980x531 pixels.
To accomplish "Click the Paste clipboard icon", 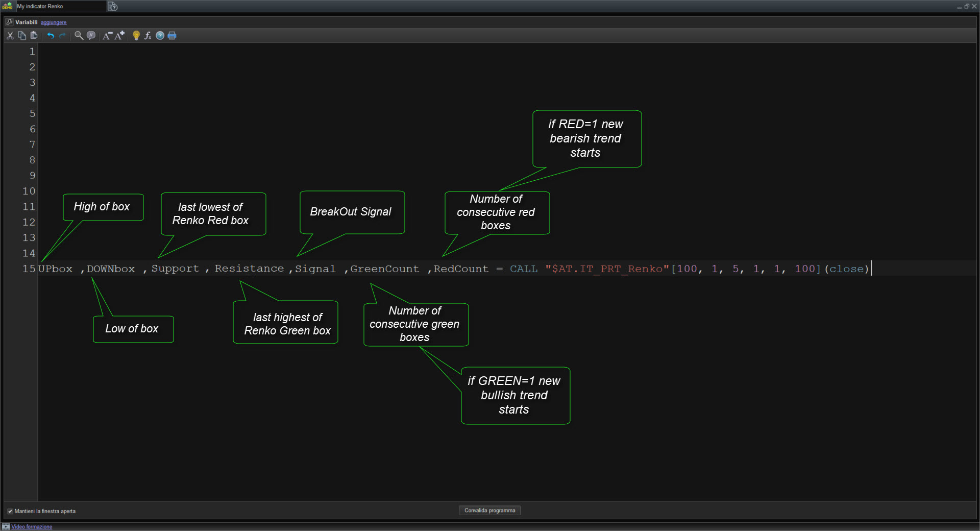I will [34, 35].
